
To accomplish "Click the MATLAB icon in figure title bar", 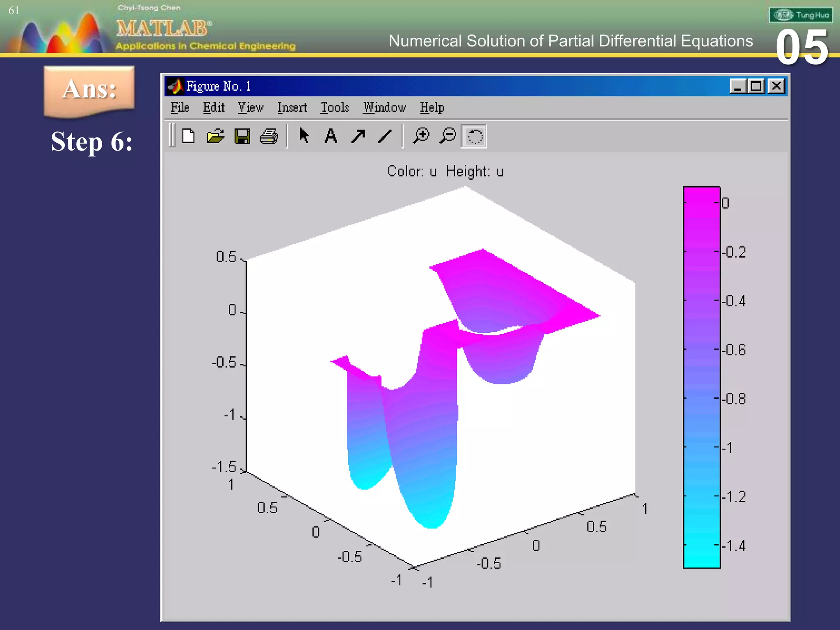I will point(175,86).
